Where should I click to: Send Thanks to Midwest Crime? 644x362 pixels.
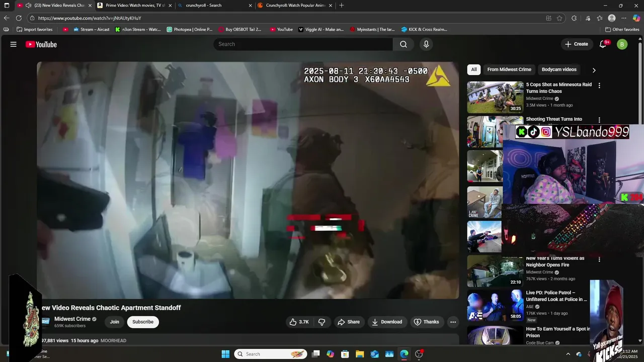426,322
